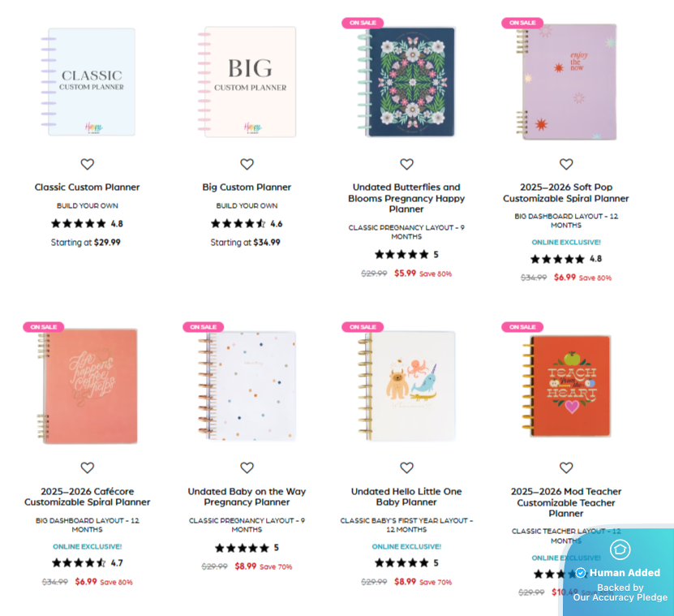Click the Big Custom Planner 4.6 star rating
Image resolution: width=674 pixels, height=616 pixels.
click(247, 224)
